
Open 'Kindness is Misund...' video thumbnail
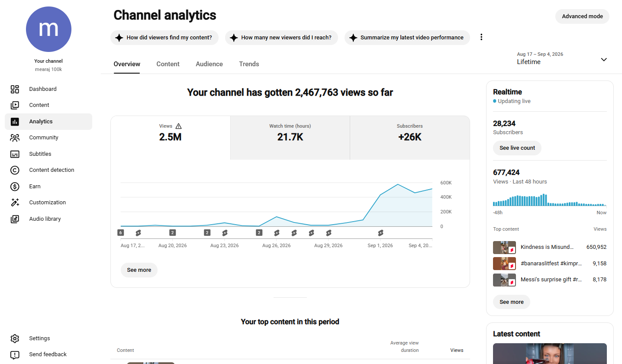tap(504, 248)
